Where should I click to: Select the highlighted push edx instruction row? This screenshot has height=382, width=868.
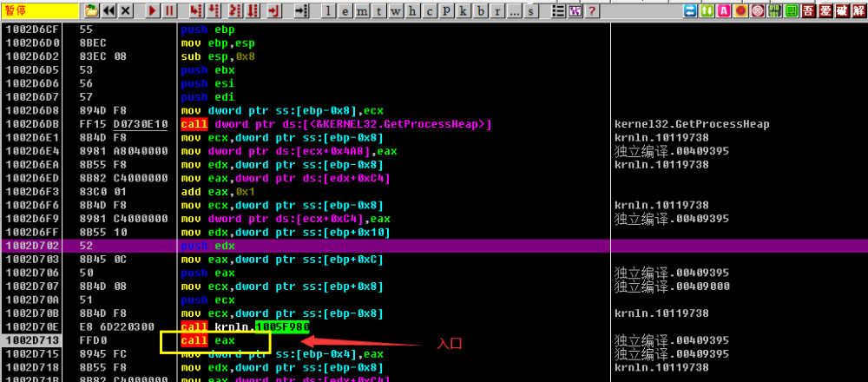(434, 246)
